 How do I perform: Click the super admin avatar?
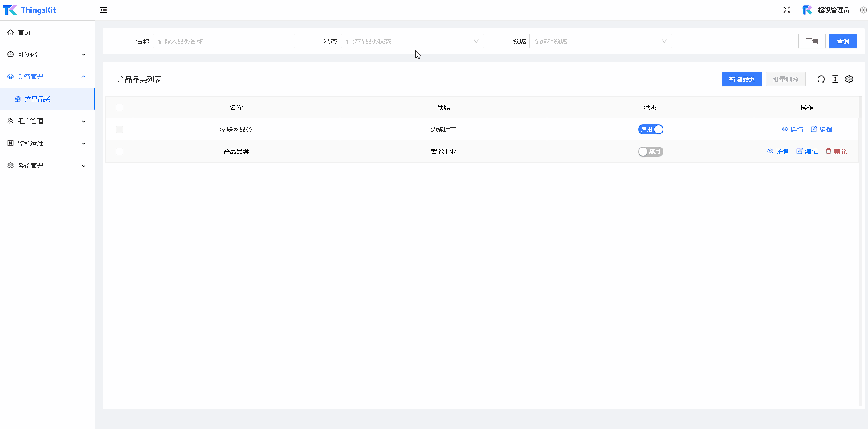807,10
